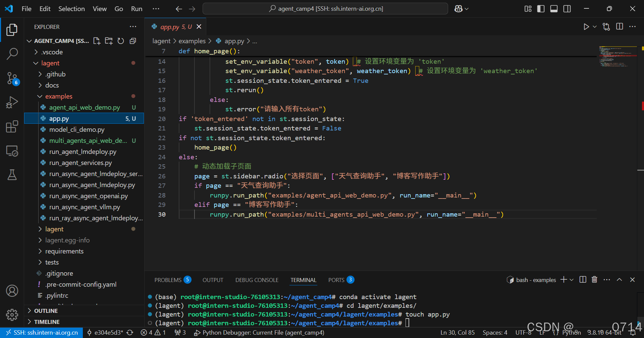The width and height of the screenshot is (644, 338).
Task: Open editor more actions ellipsis
Action: pyautogui.click(x=633, y=27)
